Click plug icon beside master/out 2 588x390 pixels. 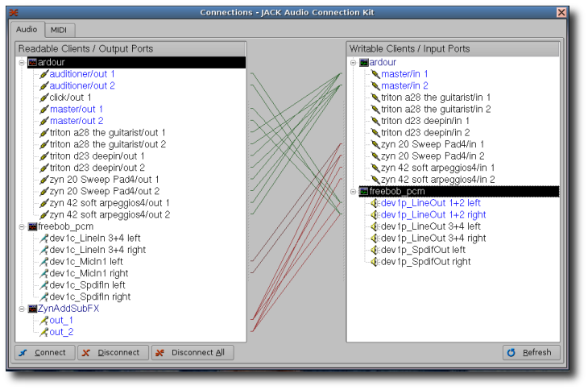(x=43, y=121)
